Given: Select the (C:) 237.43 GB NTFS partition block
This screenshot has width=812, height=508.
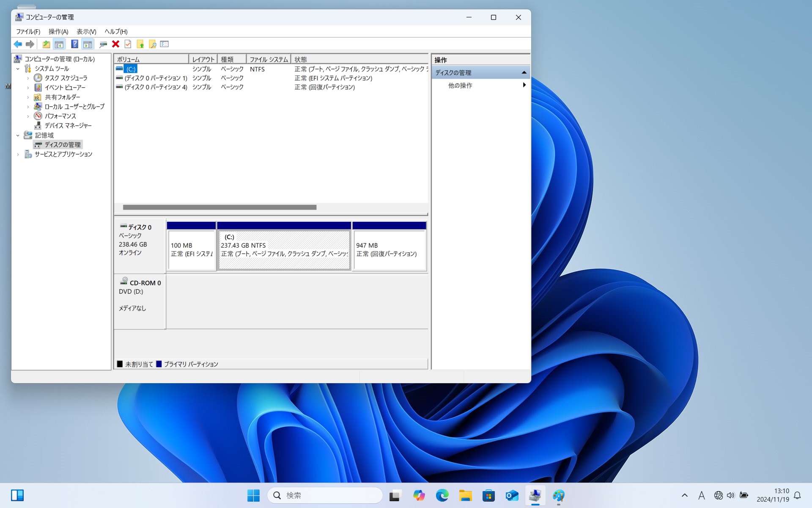Looking at the screenshot, I should click(284, 246).
